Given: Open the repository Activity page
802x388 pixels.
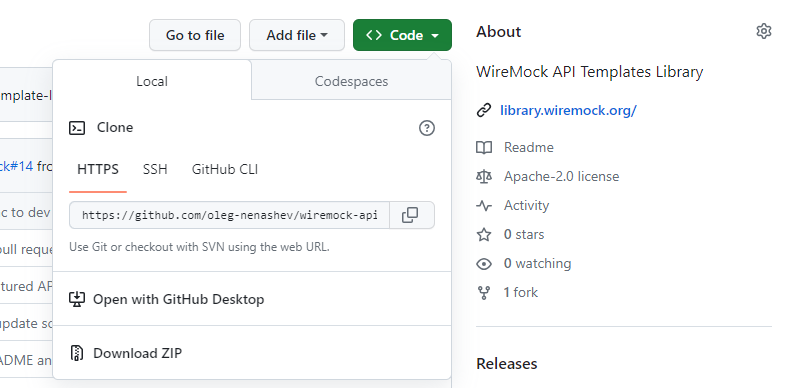Looking at the screenshot, I should (526, 206).
